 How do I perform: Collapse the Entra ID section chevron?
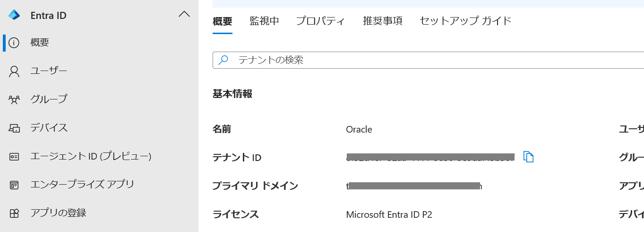point(184,15)
